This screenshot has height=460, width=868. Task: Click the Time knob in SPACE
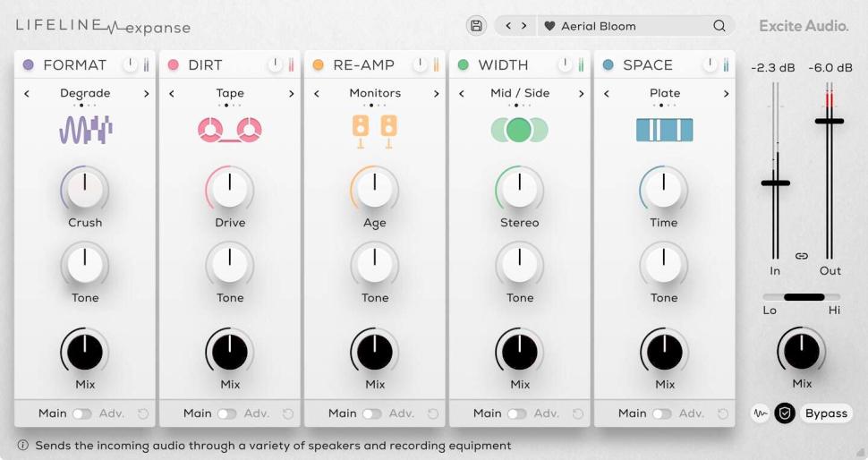point(664,189)
